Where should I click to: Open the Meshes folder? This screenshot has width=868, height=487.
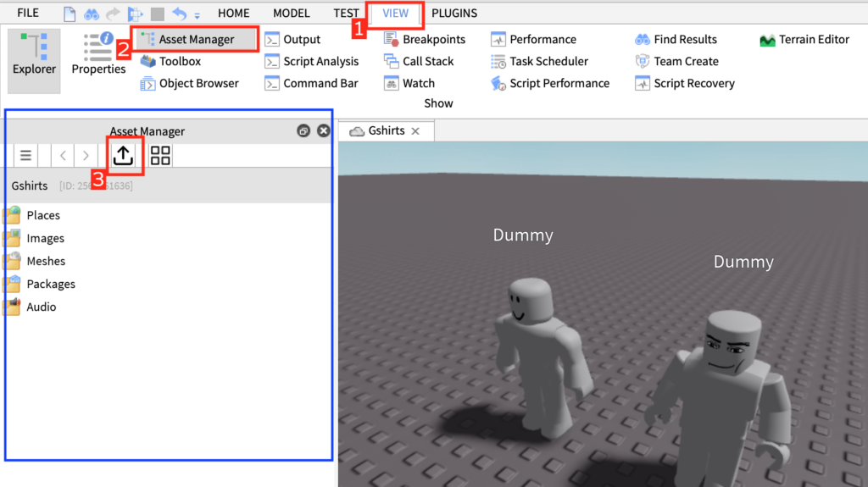click(x=35, y=261)
